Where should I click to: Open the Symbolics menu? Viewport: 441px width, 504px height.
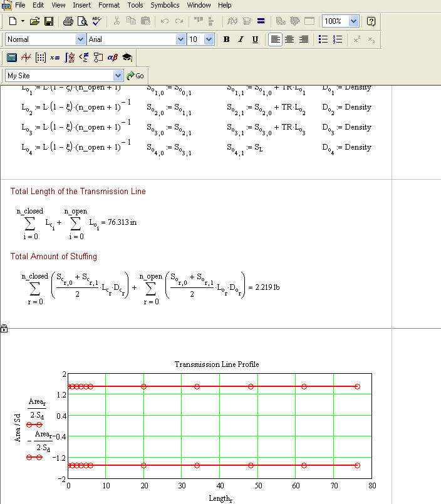(x=165, y=5)
